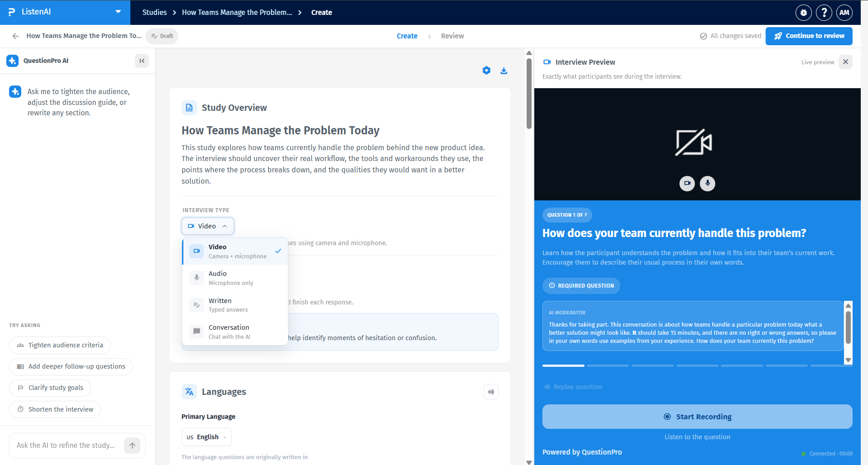Open the English primary language dropdown
The height and width of the screenshot is (465, 868).
[206, 437]
